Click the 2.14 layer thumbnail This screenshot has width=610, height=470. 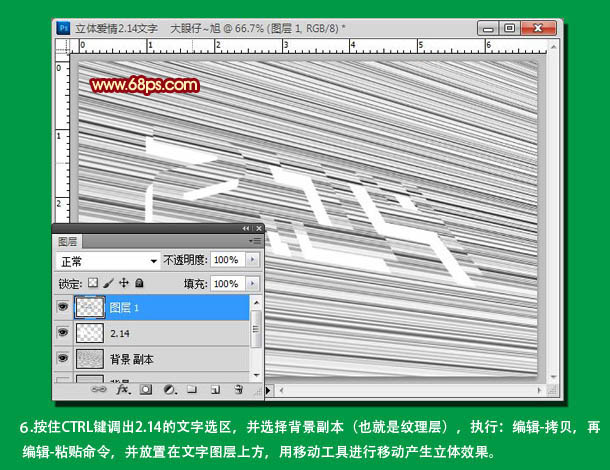click(89, 333)
